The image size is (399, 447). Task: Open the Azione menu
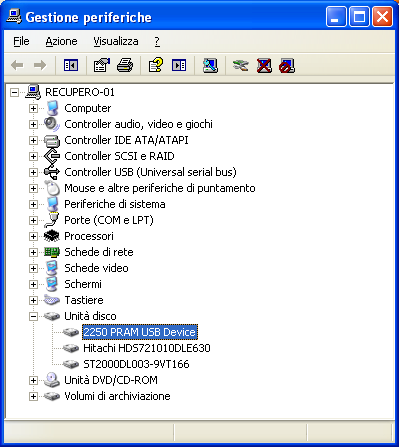[x=61, y=41]
